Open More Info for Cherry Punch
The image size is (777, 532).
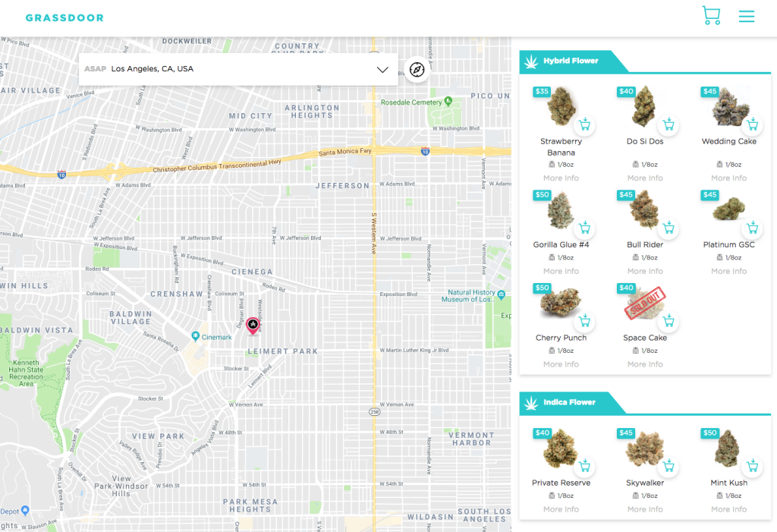(x=561, y=364)
